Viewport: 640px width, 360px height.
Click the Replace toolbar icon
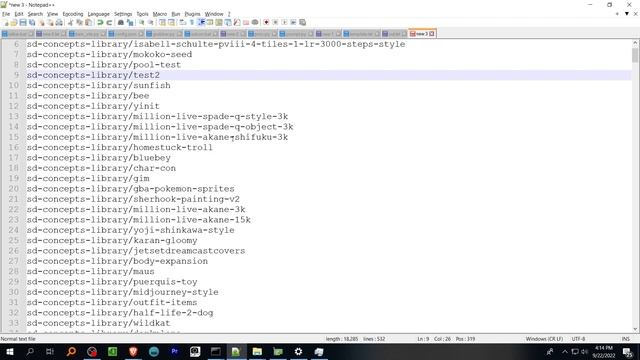click(x=130, y=22)
